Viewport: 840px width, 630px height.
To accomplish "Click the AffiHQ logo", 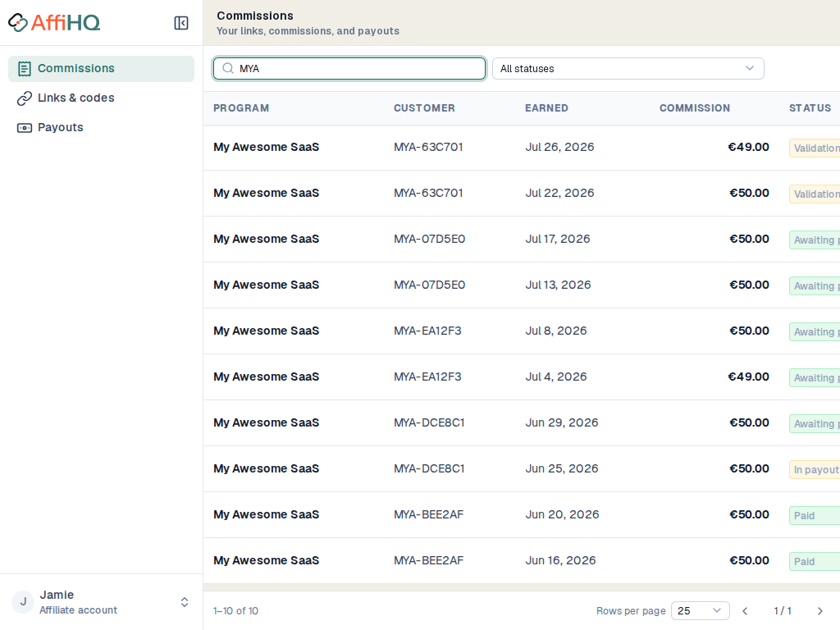I will [54, 22].
